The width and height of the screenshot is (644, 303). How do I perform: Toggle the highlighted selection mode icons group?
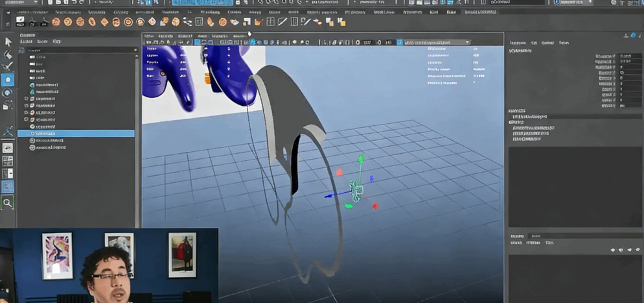point(148,3)
